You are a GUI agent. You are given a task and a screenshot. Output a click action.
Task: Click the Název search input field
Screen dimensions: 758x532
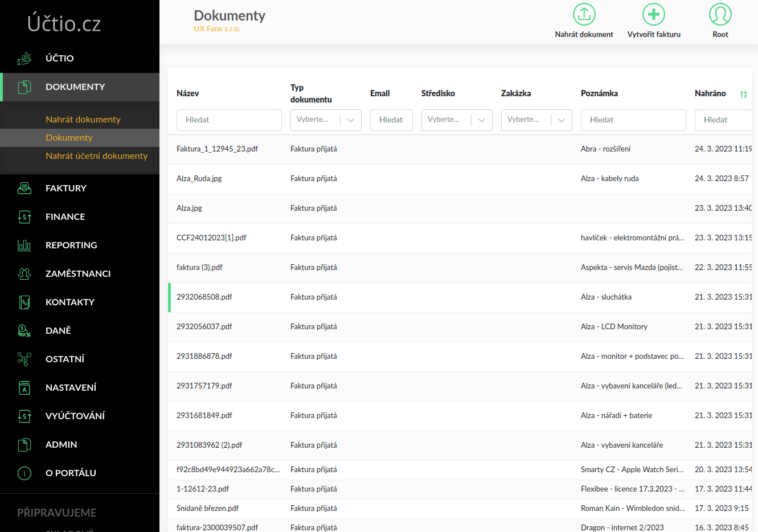click(229, 120)
